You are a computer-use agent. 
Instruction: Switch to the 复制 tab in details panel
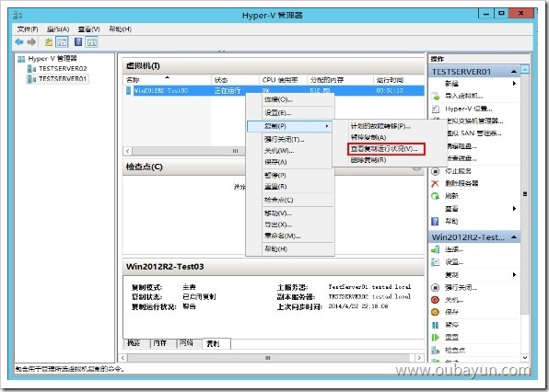(216, 344)
